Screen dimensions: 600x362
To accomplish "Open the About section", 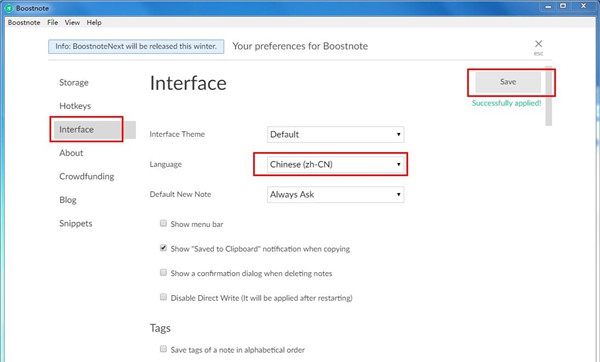I will (x=71, y=153).
